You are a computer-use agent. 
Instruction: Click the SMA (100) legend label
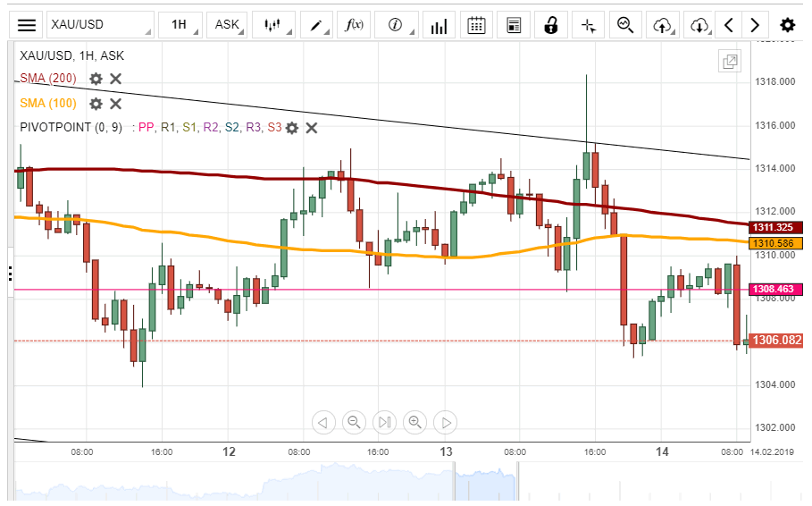click(48, 103)
